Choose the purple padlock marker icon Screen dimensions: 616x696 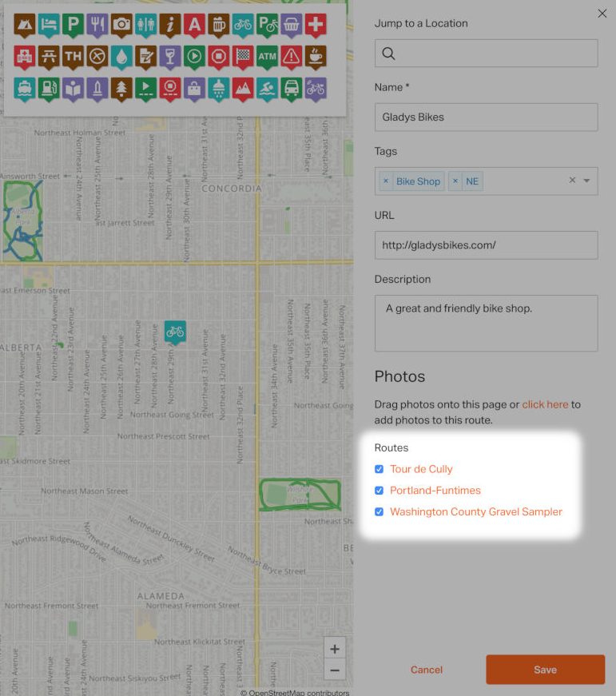coord(194,89)
